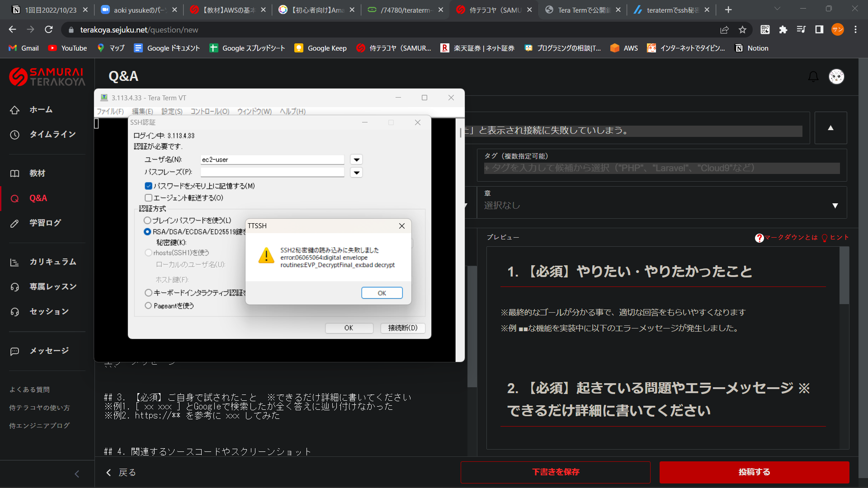Screen dimensions: 868x488
Task: Click the notification bell icon
Action: click(x=813, y=77)
